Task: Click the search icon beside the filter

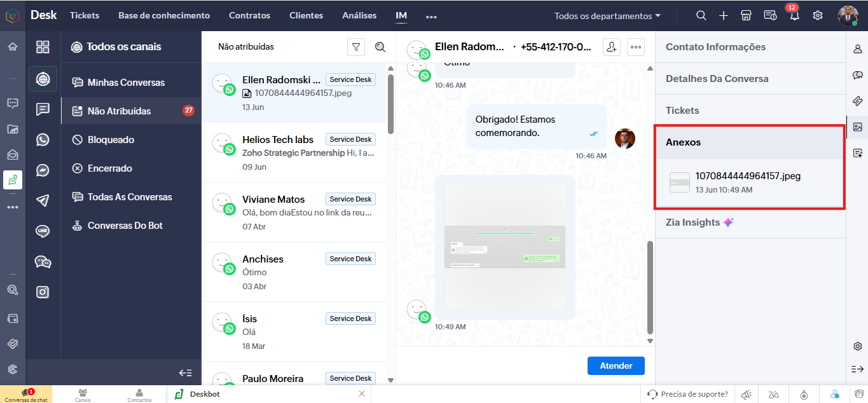Action: [380, 47]
